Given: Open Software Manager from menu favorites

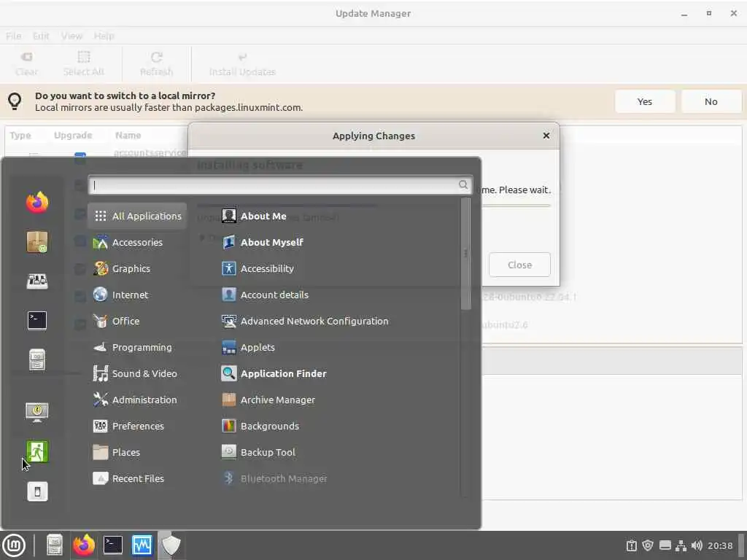Looking at the screenshot, I should click(37, 242).
